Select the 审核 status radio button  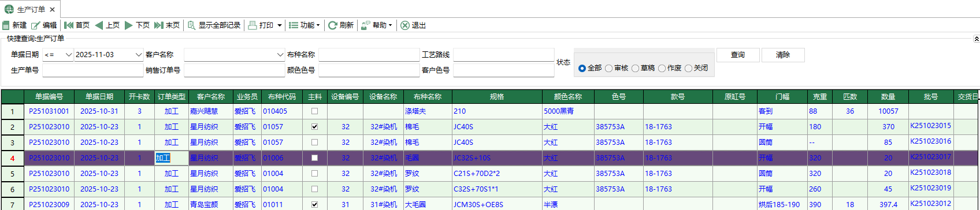608,68
